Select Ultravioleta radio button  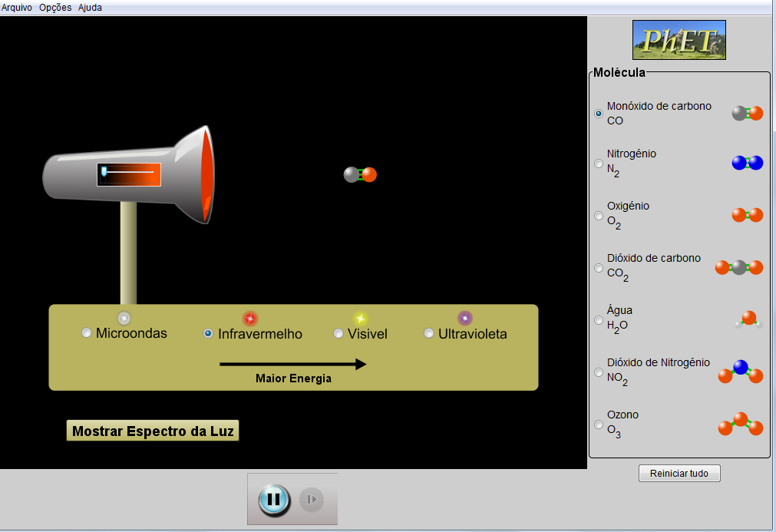(x=429, y=334)
